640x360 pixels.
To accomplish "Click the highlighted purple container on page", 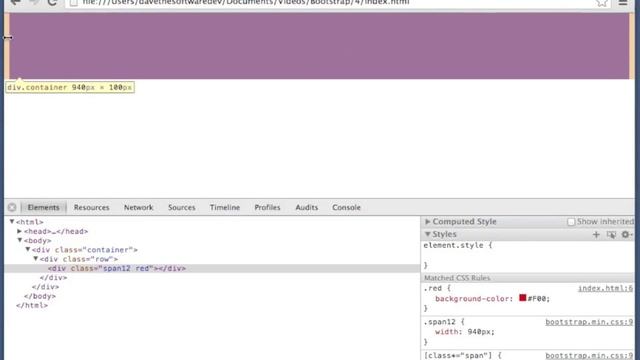I will [x=319, y=46].
